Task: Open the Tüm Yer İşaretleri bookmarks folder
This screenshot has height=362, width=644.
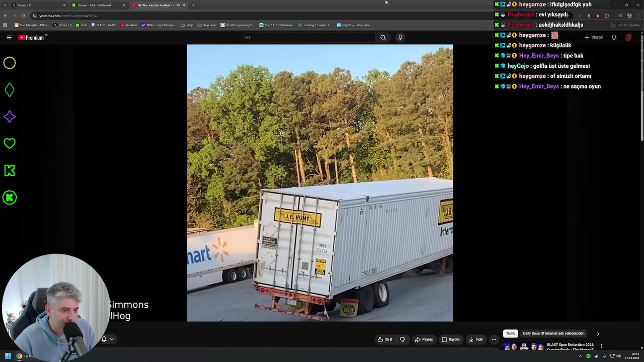Action: pos(625,25)
